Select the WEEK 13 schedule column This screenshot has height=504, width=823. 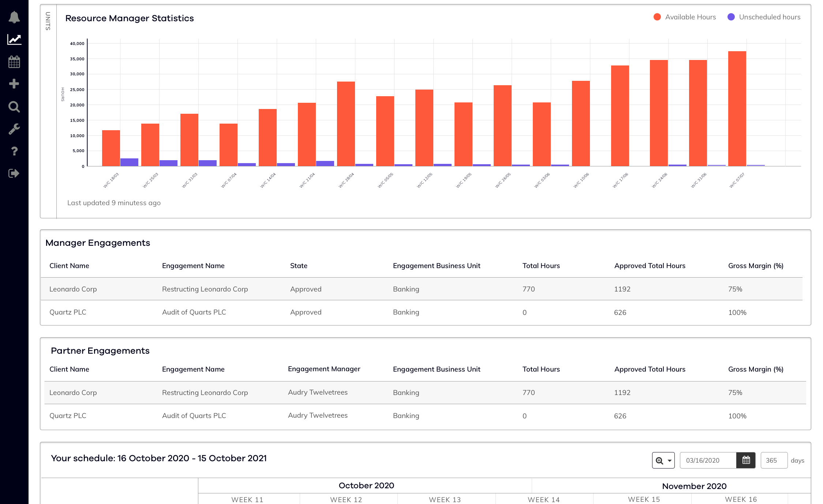(x=445, y=499)
